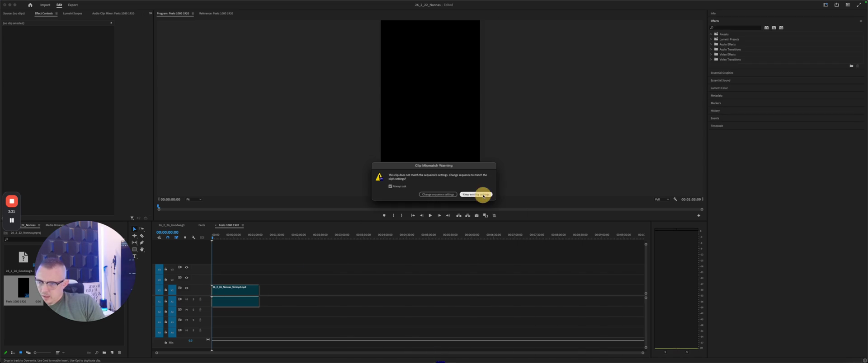Viewport: 868px width, 363px height.
Task: Hide track V1 using eye icon
Action: point(187,288)
